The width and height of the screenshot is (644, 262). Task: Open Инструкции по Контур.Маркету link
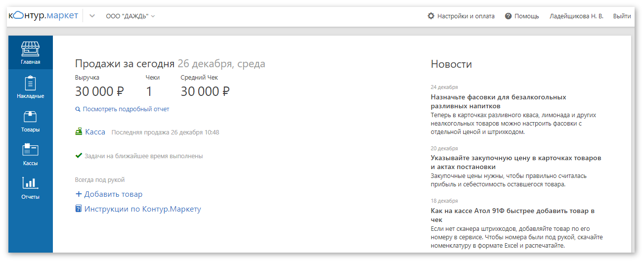tap(142, 209)
